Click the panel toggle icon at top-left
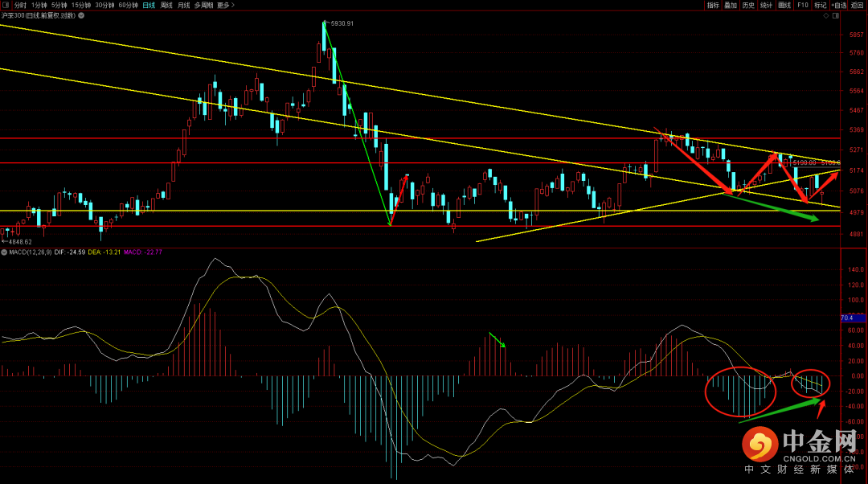Image resolution: width=868 pixels, height=484 pixels. (x=5, y=5)
